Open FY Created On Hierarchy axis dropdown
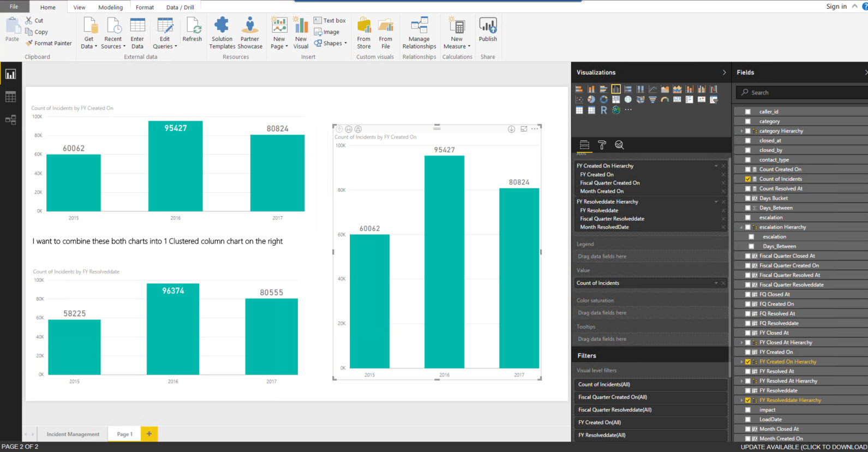The height and width of the screenshot is (452, 868). coord(716,165)
